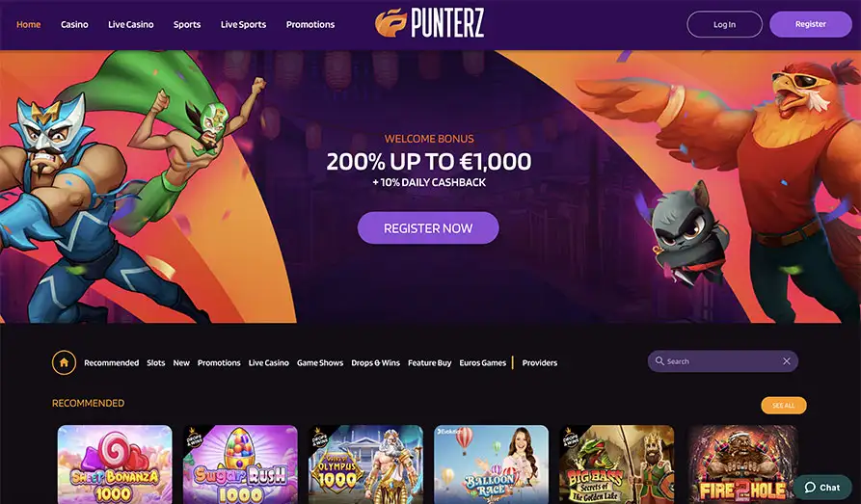
Task: Click the Log In button
Action: pos(724,24)
